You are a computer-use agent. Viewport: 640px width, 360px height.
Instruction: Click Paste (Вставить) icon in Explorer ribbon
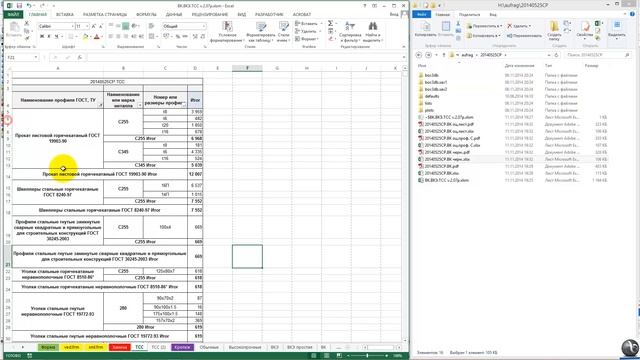[x=445, y=29]
